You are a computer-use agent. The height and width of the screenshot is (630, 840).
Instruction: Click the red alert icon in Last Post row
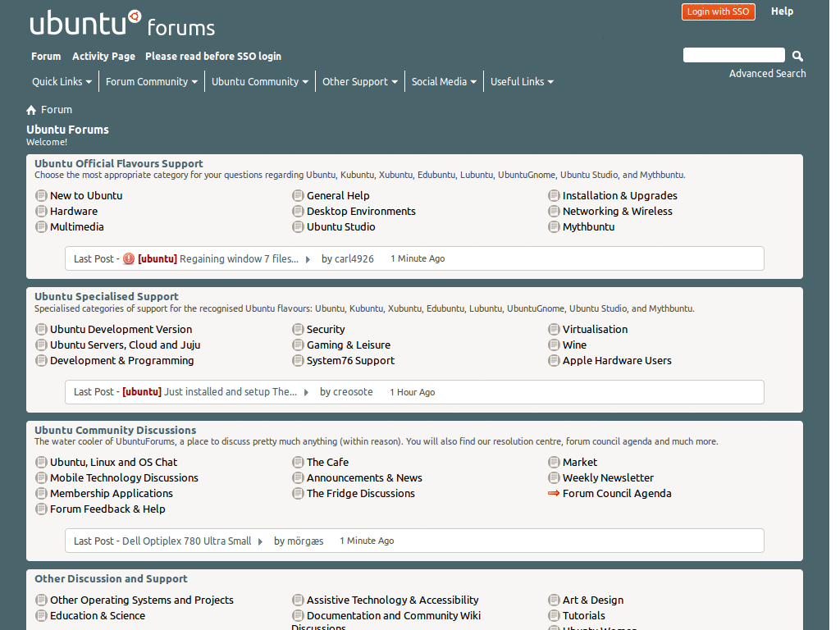[x=129, y=258]
